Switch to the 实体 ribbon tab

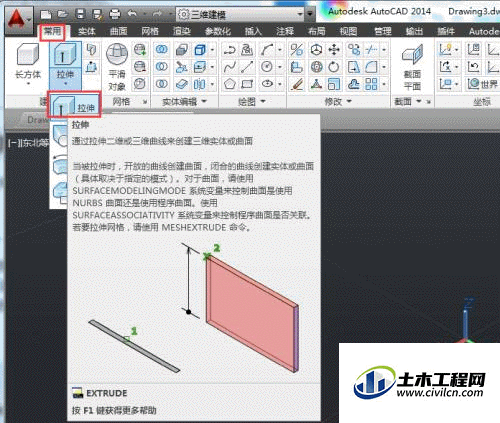point(87,32)
